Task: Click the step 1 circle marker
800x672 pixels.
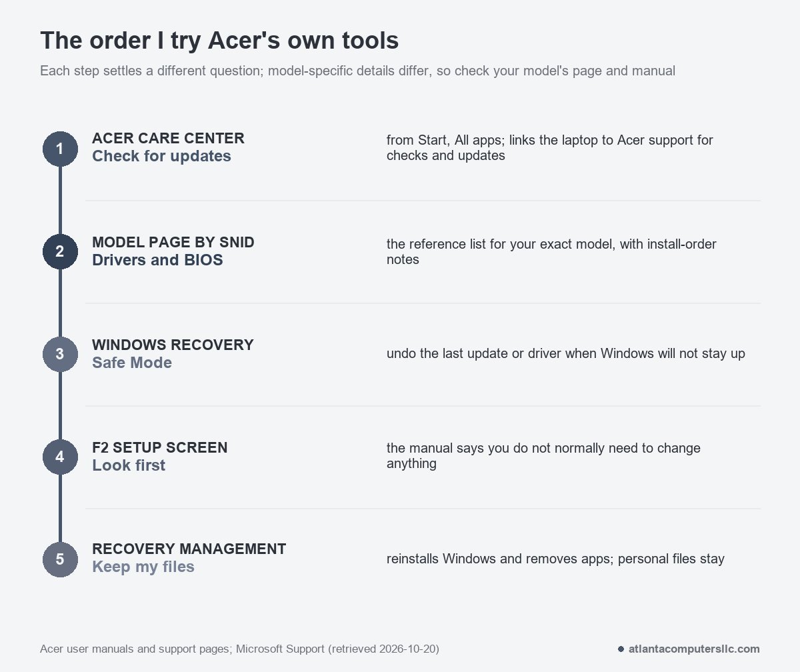Action: (x=60, y=149)
